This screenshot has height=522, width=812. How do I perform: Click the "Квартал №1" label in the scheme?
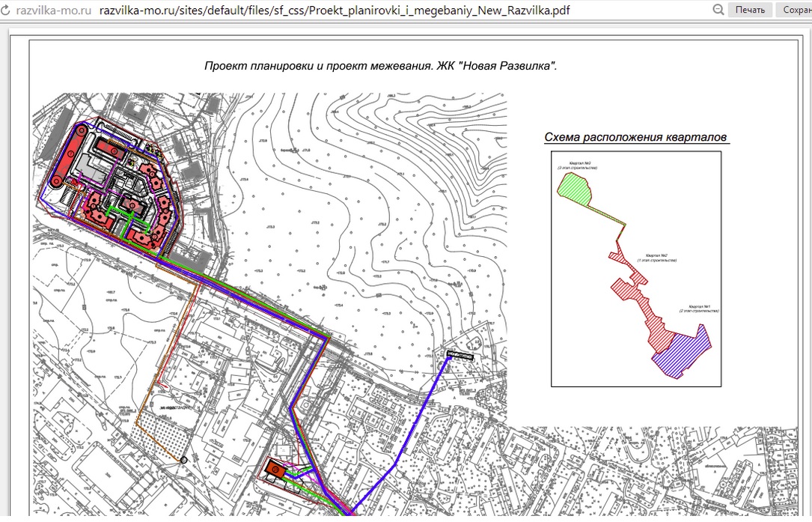[699, 309]
